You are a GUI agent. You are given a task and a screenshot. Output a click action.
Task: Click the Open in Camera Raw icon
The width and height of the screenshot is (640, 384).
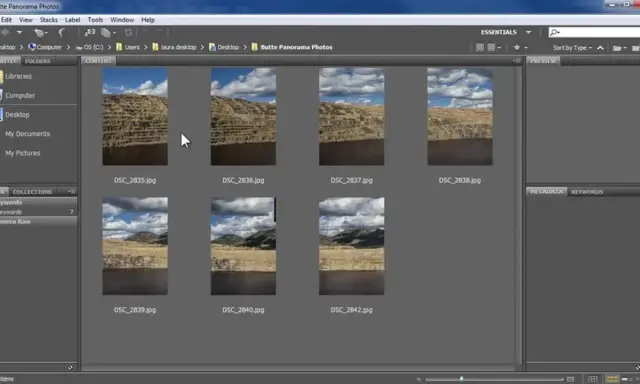pyautogui.click(x=128, y=32)
